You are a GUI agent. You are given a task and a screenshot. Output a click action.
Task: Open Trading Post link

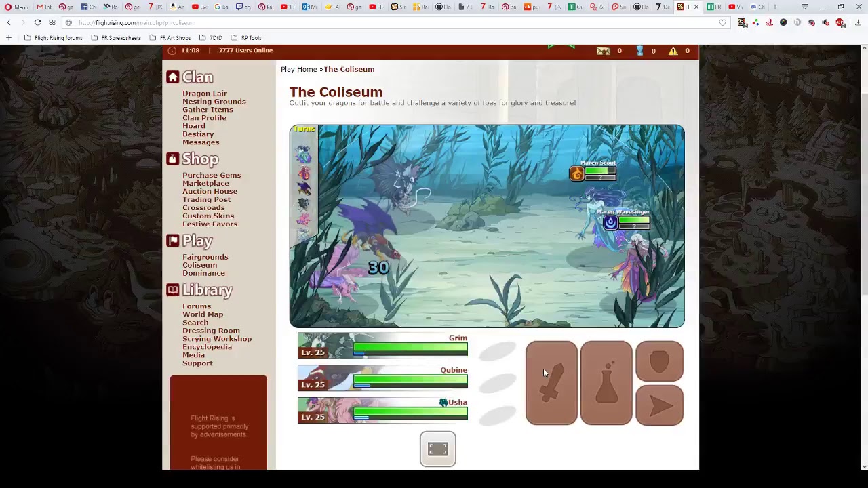click(x=206, y=200)
